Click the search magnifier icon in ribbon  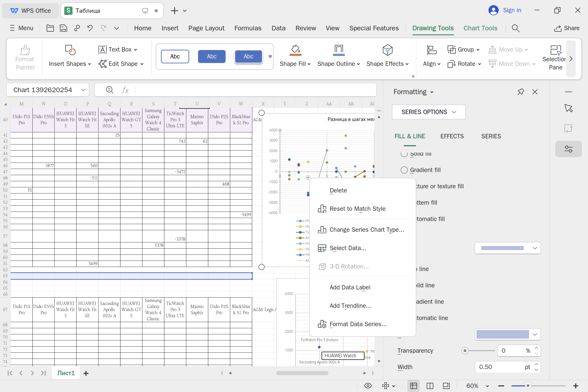[516, 28]
